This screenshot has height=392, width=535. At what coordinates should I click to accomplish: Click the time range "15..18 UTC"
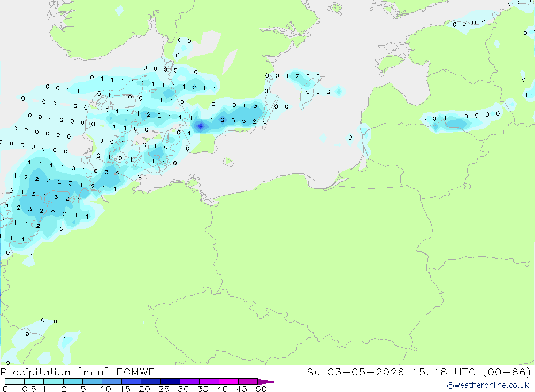(x=444, y=372)
